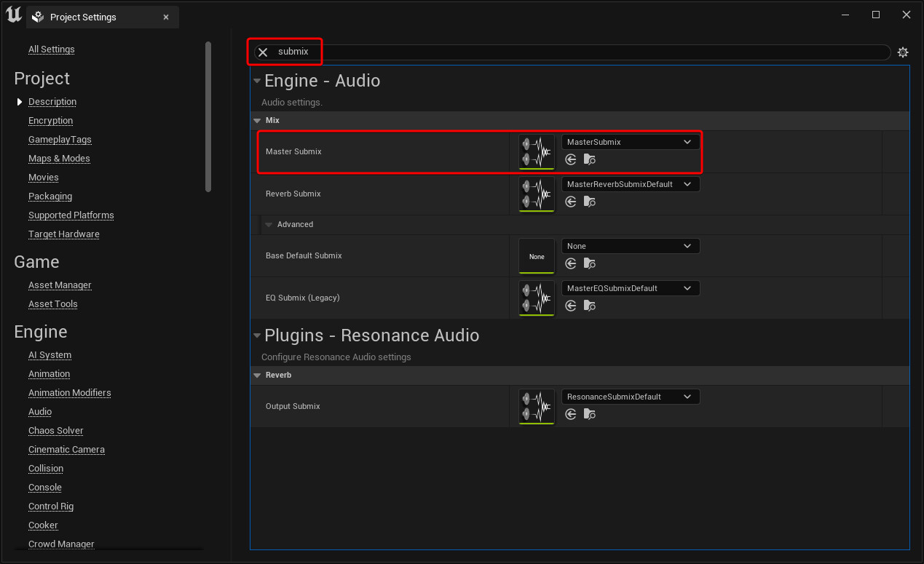This screenshot has width=924, height=564.
Task: Select Audio under the Engine category
Action: tap(39, 411)
